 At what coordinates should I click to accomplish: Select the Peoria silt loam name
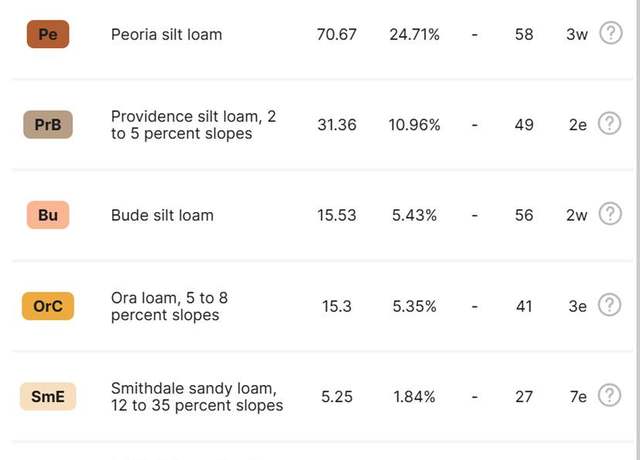[167, 34]
